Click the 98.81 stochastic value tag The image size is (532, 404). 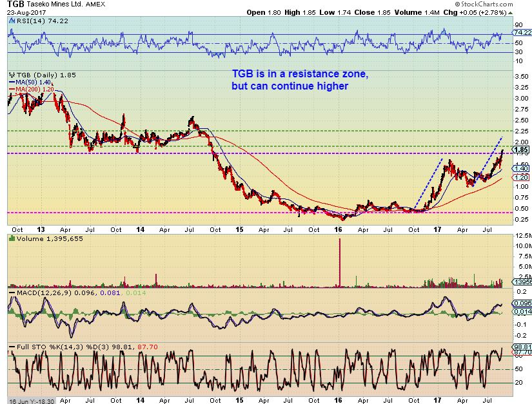point(522,347)
